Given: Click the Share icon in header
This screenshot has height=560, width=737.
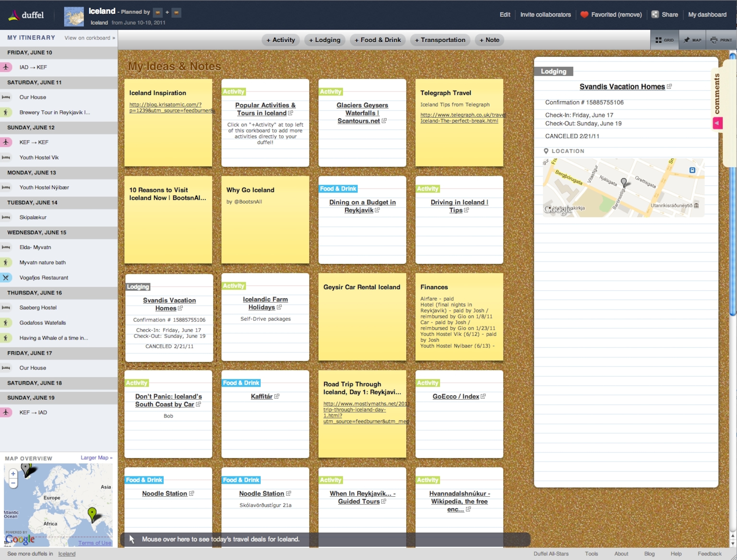Looking at the screenshot, I should (655, 15).
